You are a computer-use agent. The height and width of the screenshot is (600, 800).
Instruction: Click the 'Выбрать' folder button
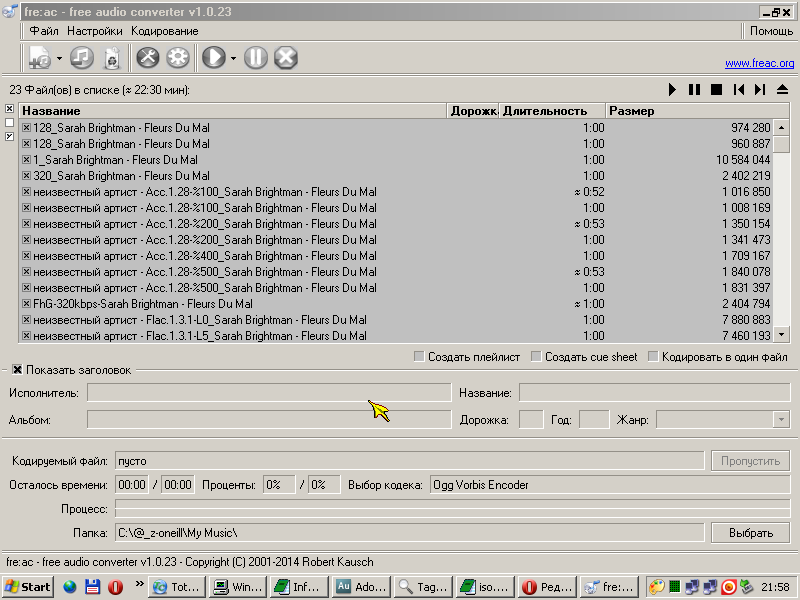[x=750, y=533]
